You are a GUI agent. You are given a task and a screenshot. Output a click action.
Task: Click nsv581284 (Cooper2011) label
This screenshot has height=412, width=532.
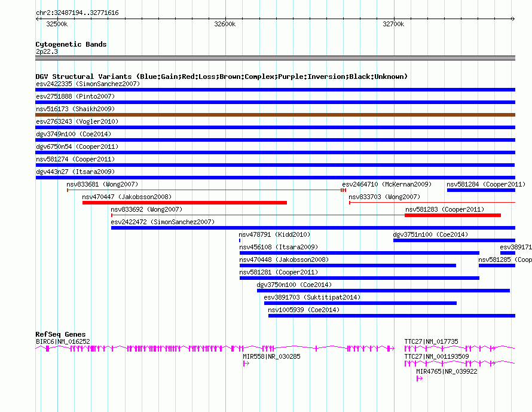tap(486, 184)
